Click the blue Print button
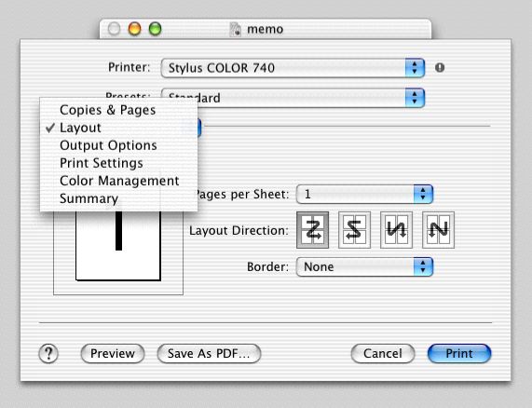532x408 pixels. click(459, 353)
